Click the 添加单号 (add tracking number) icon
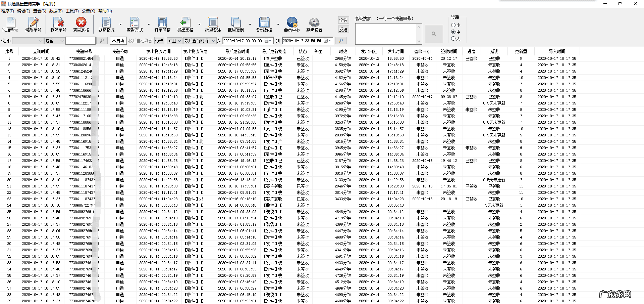The height and width of the screenshot is (304, 644). tap(10, 23)
